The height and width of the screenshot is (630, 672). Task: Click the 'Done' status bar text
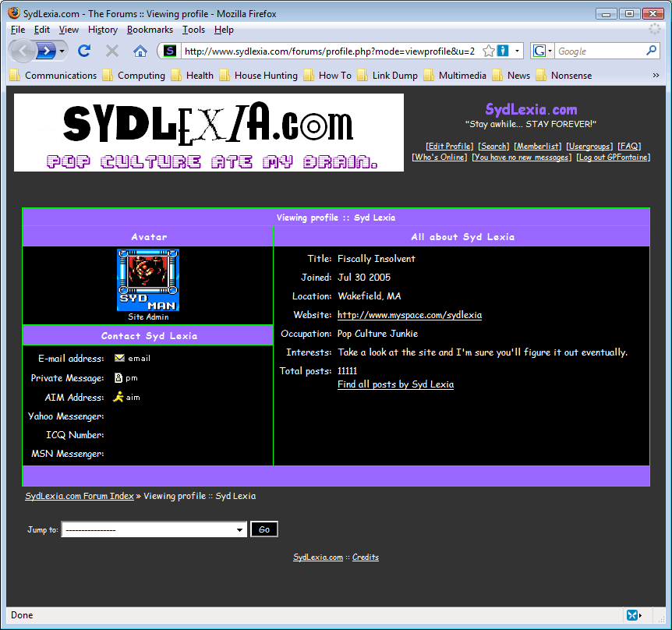click(22, 615)
